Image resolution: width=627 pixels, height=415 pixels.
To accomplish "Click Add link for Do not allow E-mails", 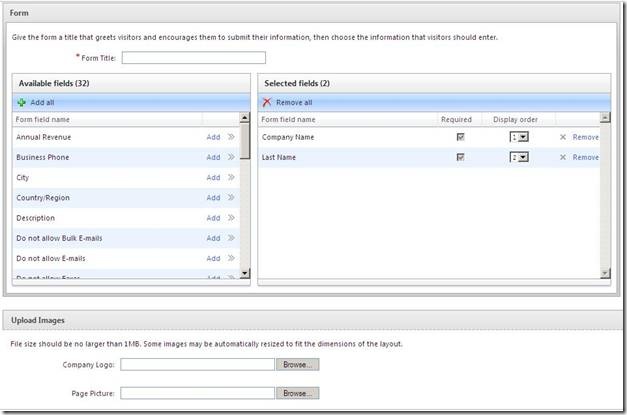I will pos(213,258).
